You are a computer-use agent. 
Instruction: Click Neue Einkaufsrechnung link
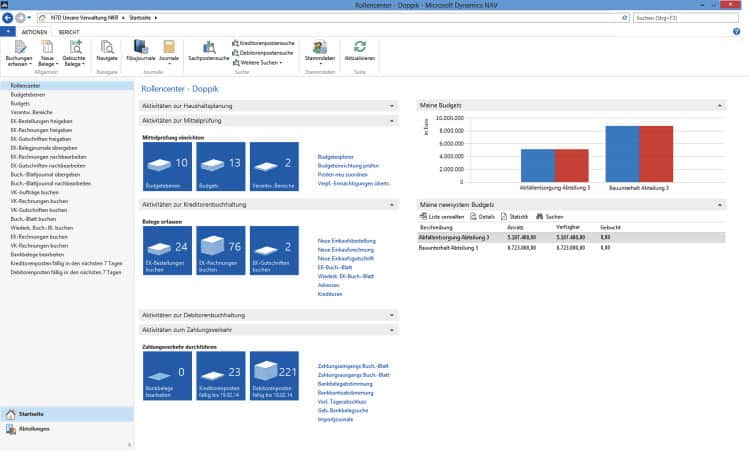[x=345, y=250]
